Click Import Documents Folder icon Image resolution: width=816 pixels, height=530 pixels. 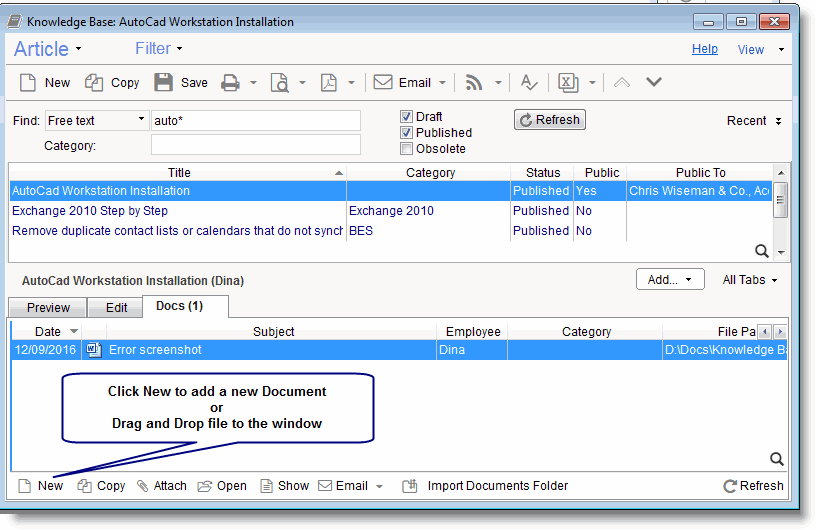click(409, 486)
